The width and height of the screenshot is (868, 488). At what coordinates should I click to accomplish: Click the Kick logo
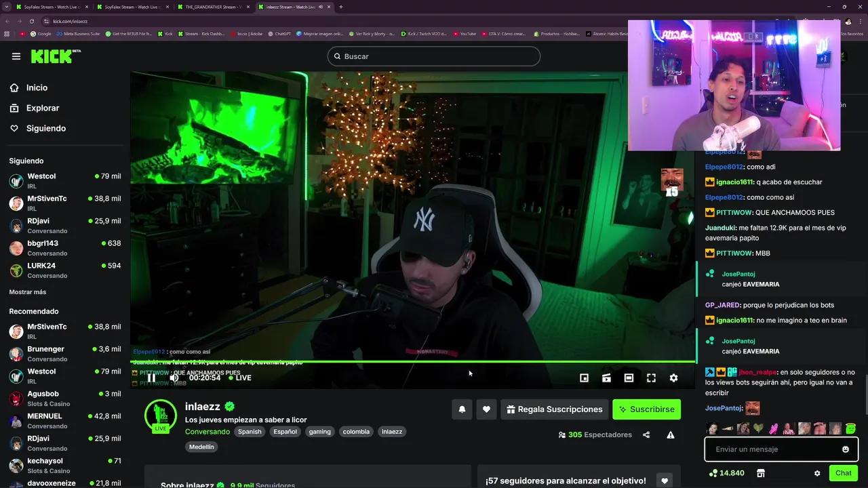tap(56, 56)
